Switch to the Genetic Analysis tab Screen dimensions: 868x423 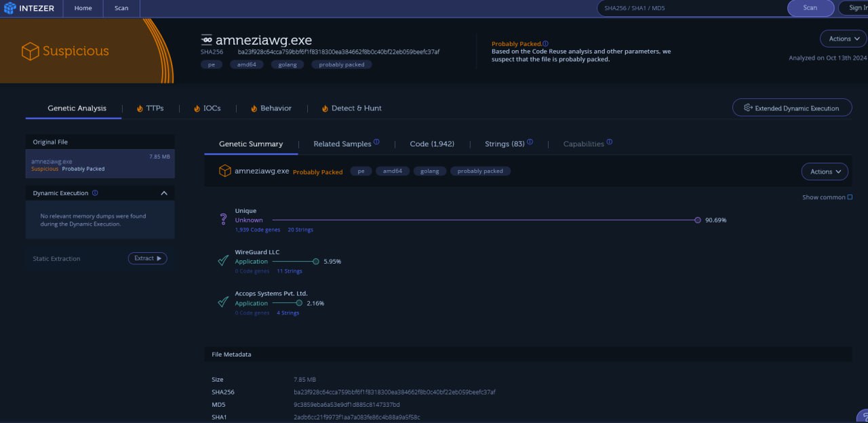pyautogui.click(x=77, y=108)
